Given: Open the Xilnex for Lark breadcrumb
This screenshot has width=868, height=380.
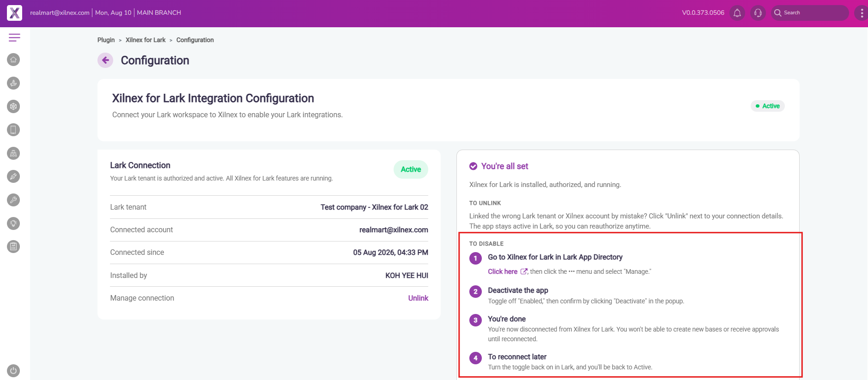Looking at the screenshot, I should 146,40.
